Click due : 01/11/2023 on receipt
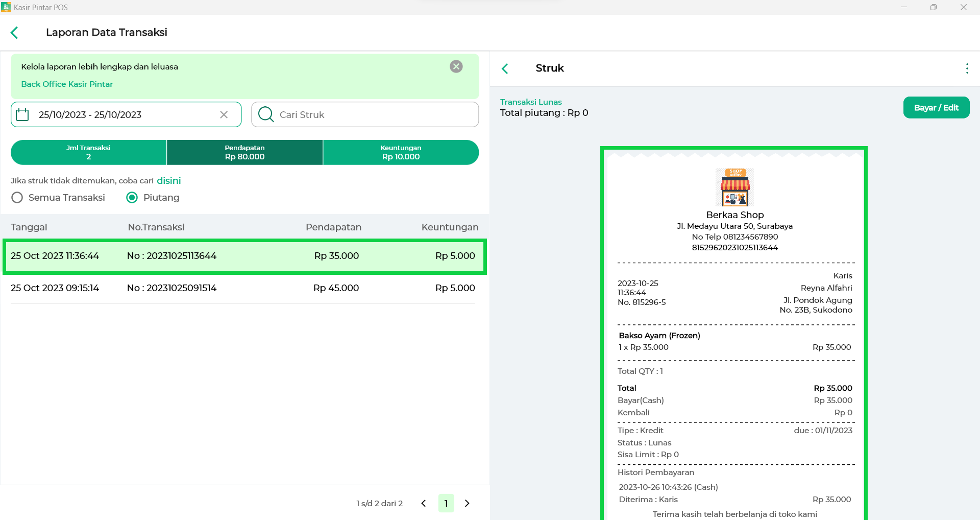Image resolution: width=980 pixels, height=520 pixels. (823, 431)
